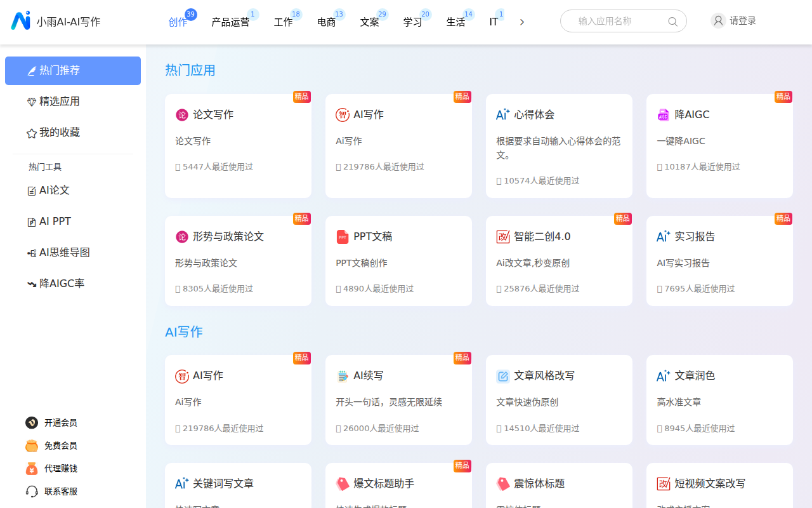Image resolution: width=812 pixels, height=508 pixels.
Task: Switch to the 产品运营 tab
Action: pyautogui.click(x=230, y=22)
